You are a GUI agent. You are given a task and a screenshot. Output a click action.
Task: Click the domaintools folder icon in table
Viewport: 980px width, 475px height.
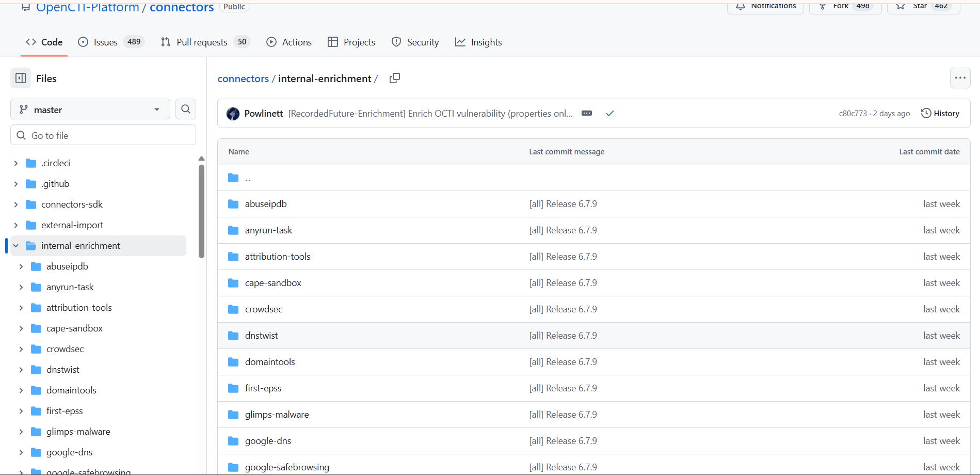[233, 362]
